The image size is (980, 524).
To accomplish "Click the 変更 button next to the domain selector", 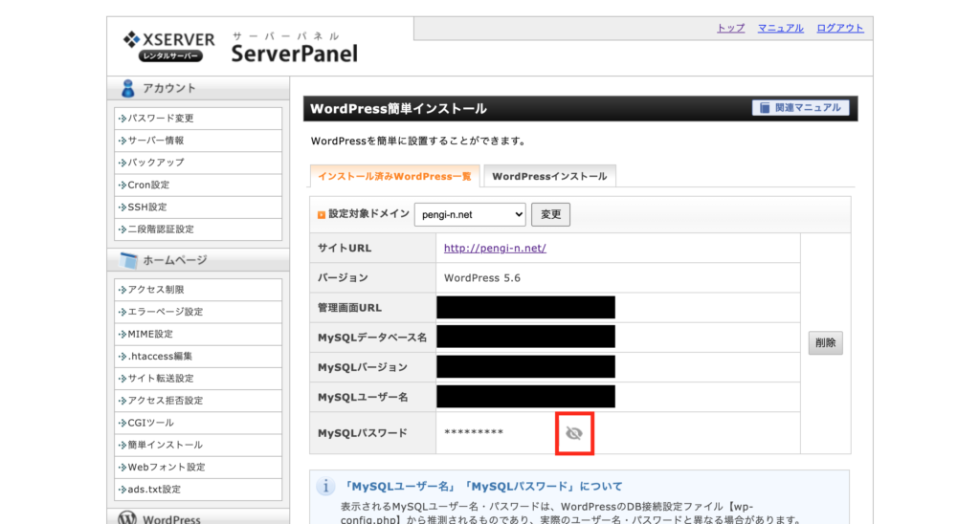I will 550,214.
